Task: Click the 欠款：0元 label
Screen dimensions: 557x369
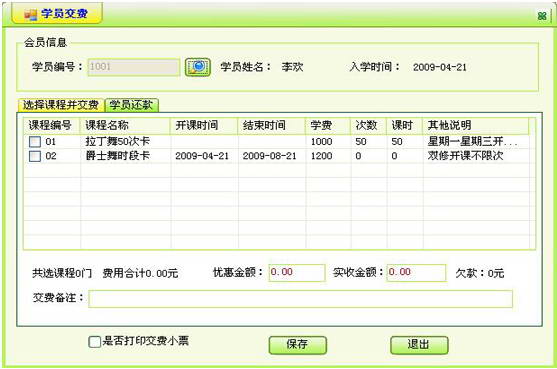Action: 480,273
